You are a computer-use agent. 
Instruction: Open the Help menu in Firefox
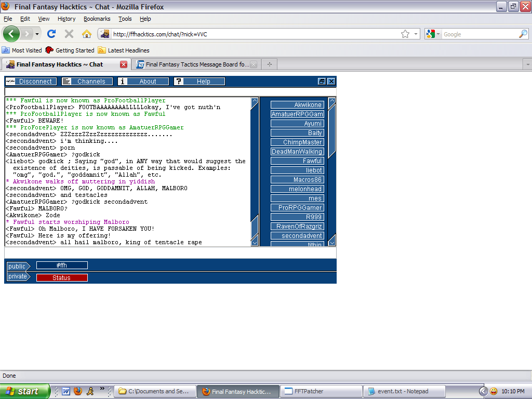145,19
